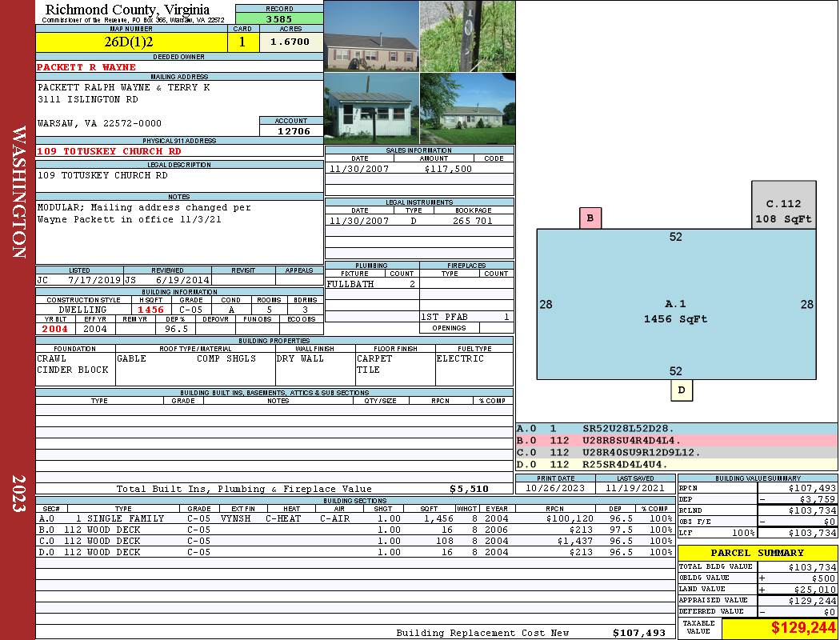840x640 pixels.
Task: Click the bottom-left photo of house rear
Action: pos(371,108)
